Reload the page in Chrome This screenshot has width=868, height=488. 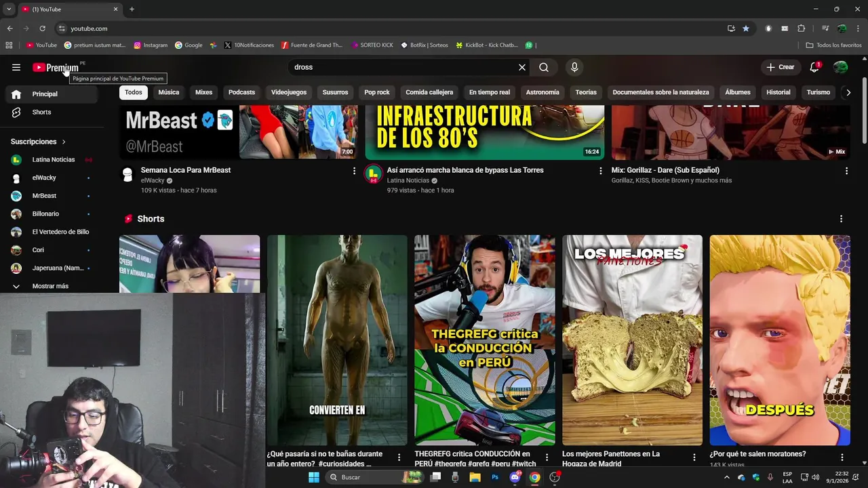pyautogui.click(x=42, y=28)
